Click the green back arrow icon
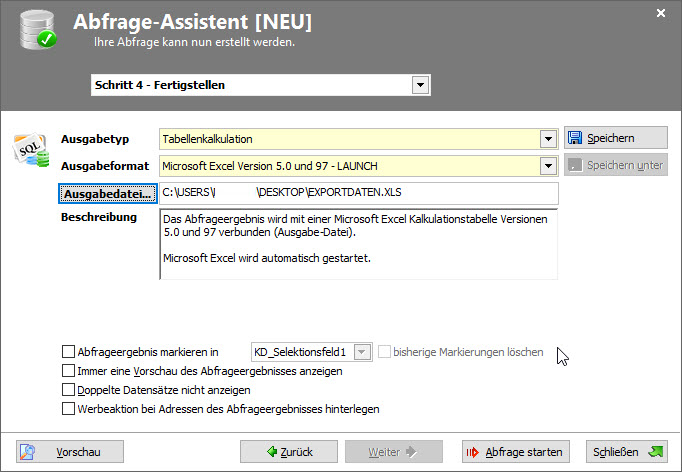682x472 pixels. (272, 452)
